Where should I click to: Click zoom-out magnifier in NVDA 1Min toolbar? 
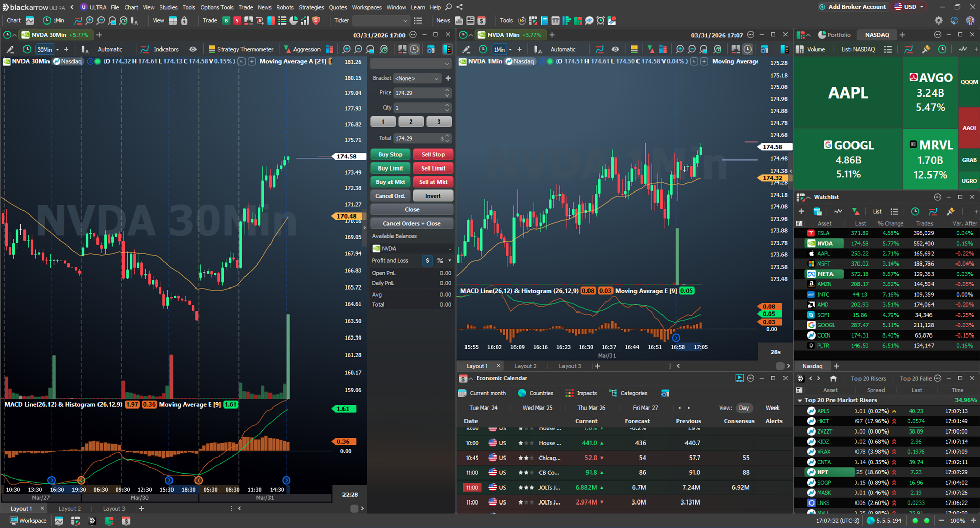[x=692, y=50]
